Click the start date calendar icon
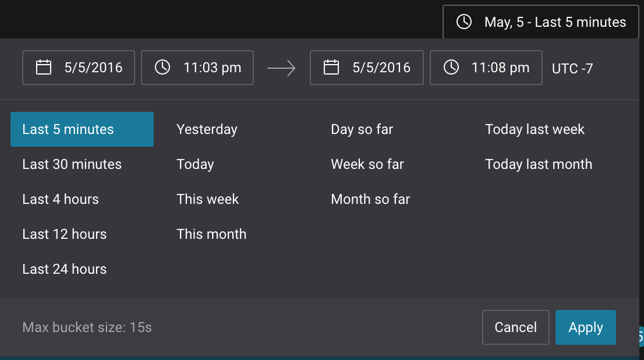The height and width of the screenshot is (360, 644). pos(44,68)
